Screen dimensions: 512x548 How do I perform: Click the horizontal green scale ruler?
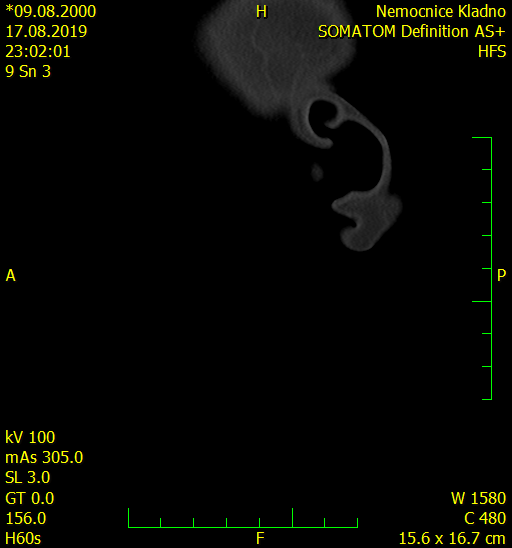(x=243, y=518)
